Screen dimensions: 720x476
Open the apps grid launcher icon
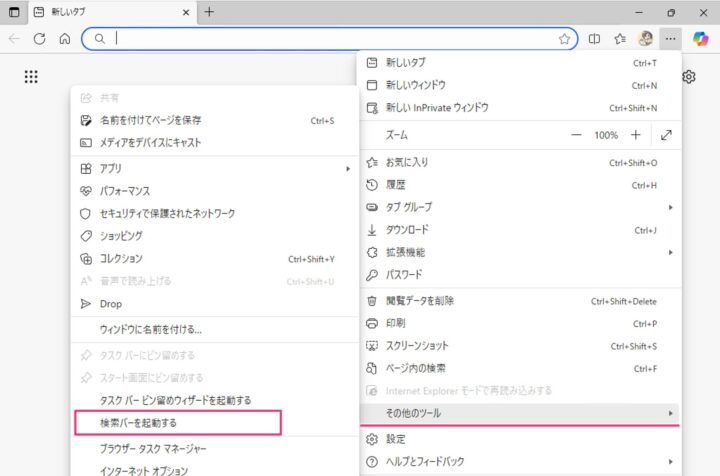(31, 77)
